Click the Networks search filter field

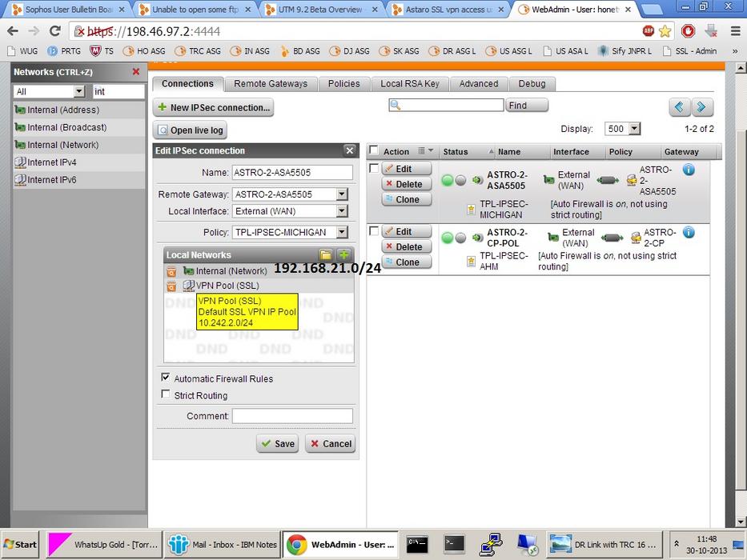pos(118,91)
